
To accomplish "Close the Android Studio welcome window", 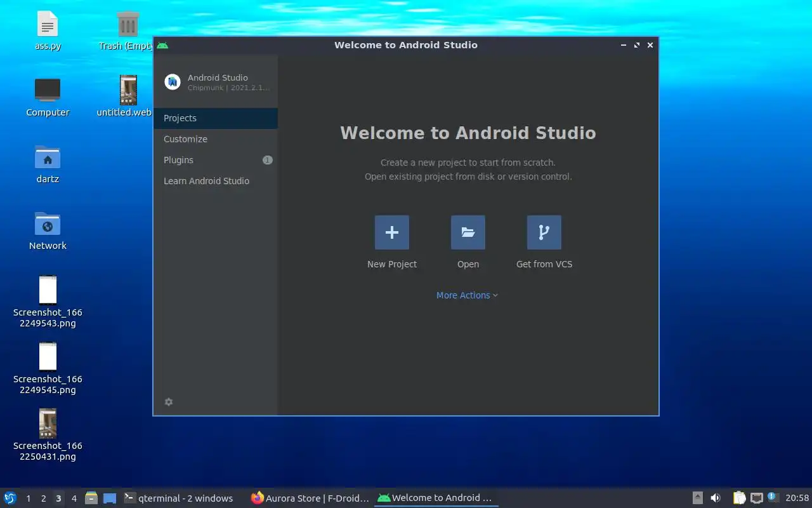I will click(x=650, y=45).
